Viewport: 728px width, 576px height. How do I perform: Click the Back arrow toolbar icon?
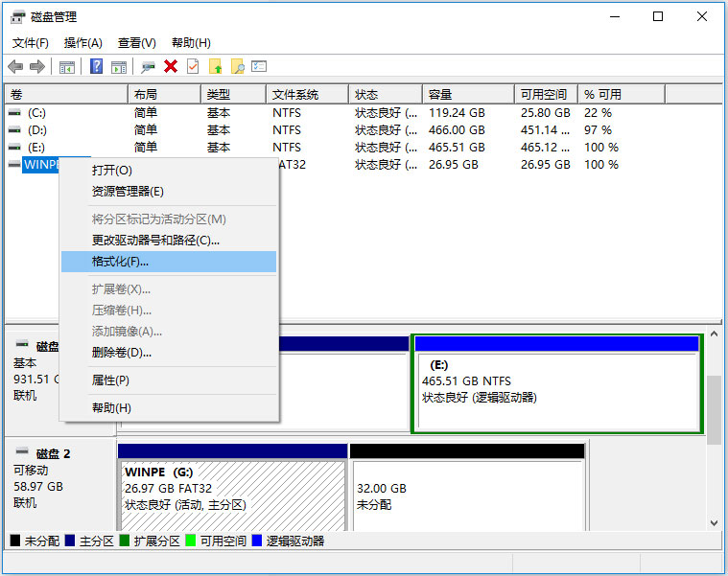(x=15, y=67)
